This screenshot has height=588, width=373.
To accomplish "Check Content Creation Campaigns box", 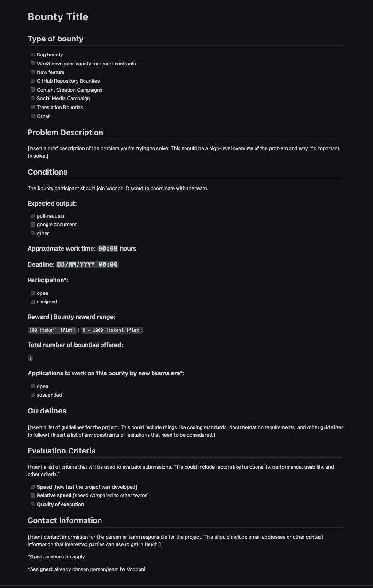I will click(x=33, y=90).
